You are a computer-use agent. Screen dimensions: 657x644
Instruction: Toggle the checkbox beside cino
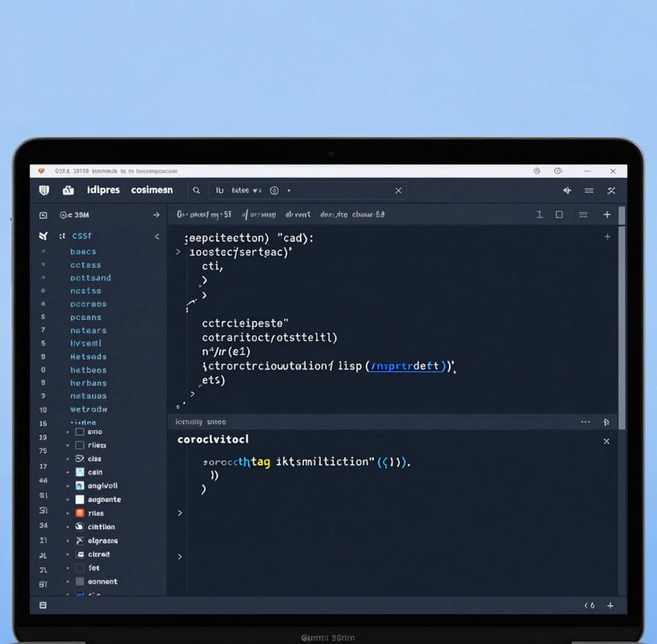(x=80, y=432)
